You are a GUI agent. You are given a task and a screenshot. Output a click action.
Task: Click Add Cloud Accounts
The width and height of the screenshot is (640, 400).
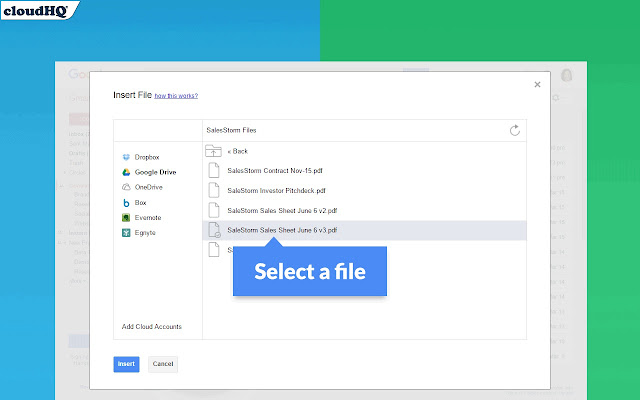[151, 327]
